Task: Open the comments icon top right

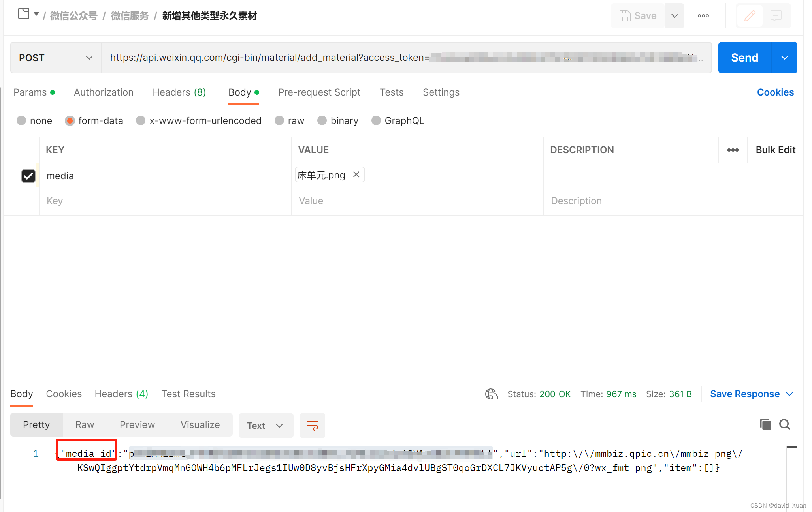Action: [776, 16]
